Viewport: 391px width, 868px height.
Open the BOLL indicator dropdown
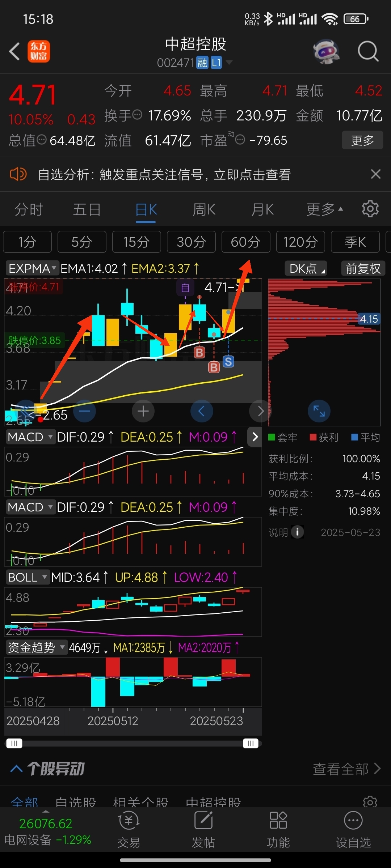[x=28, y=577]
